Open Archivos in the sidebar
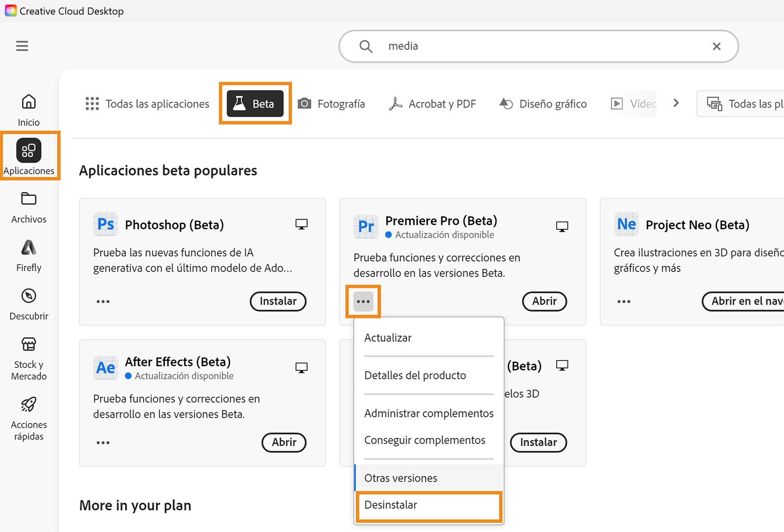784x532 pixels. 29,208
